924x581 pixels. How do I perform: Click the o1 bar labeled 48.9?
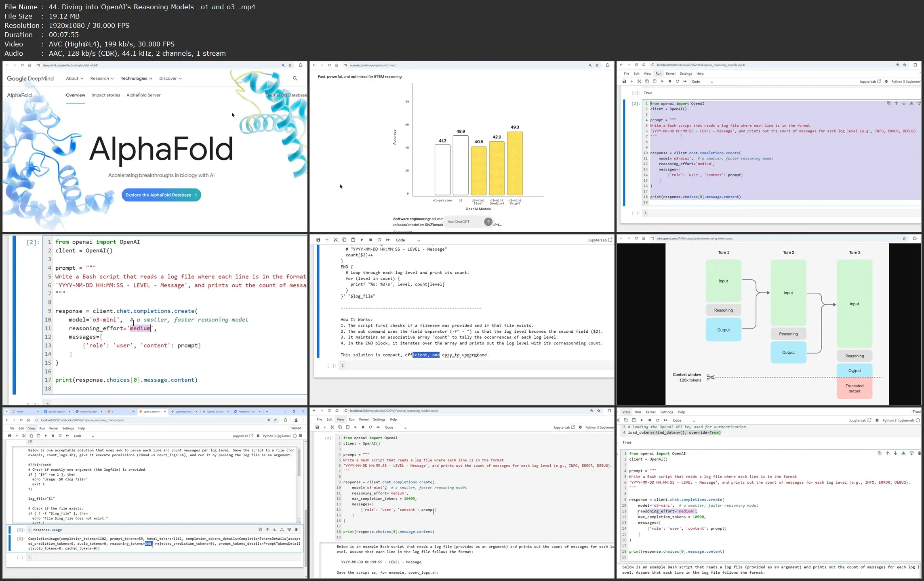click(x=461, y=165)
